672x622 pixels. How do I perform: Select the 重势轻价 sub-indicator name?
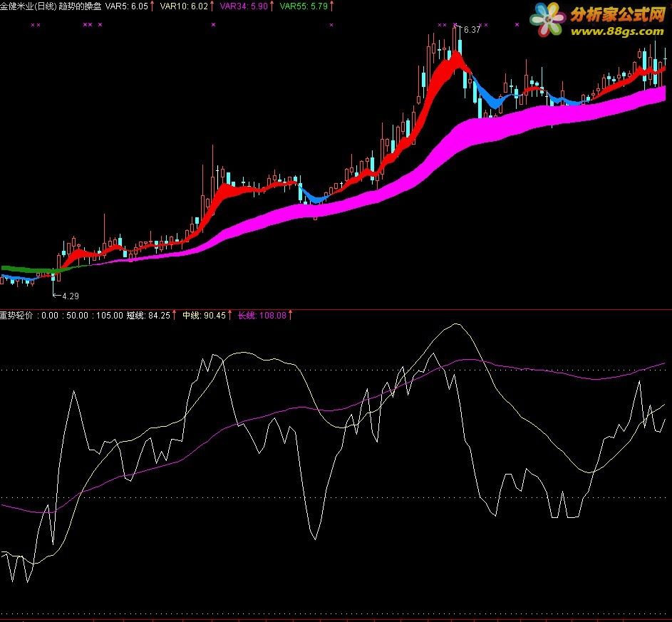16,316
